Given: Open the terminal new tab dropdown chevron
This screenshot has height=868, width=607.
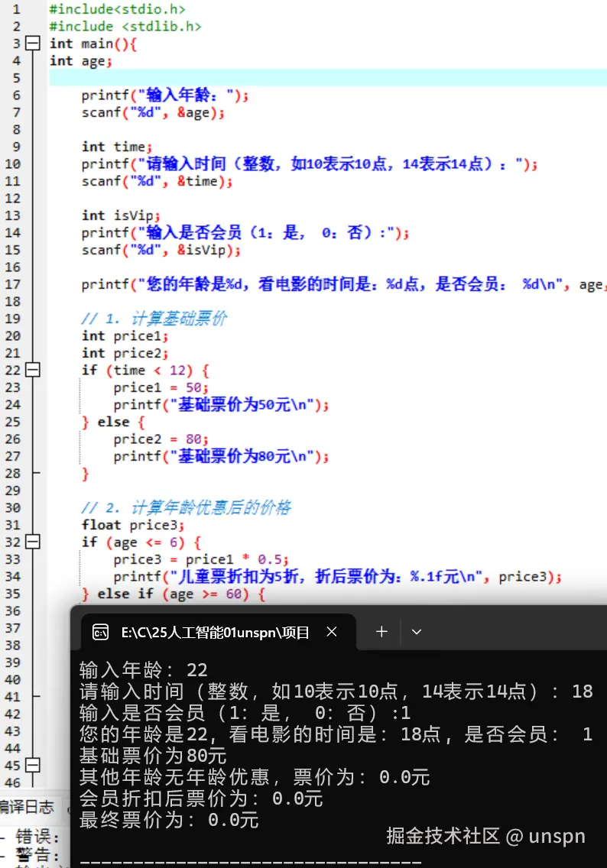Looking at the screenshot, I should click(417, 632).
